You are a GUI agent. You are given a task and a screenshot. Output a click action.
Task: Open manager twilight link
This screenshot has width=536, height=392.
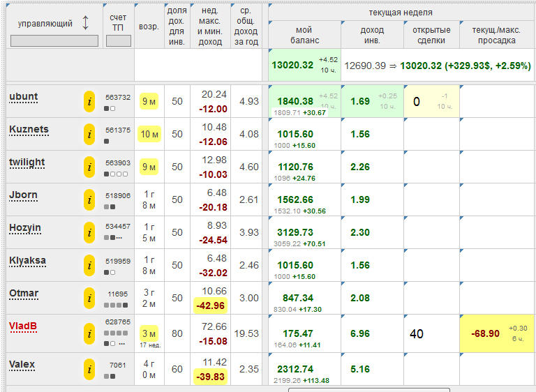coord(27,163)
